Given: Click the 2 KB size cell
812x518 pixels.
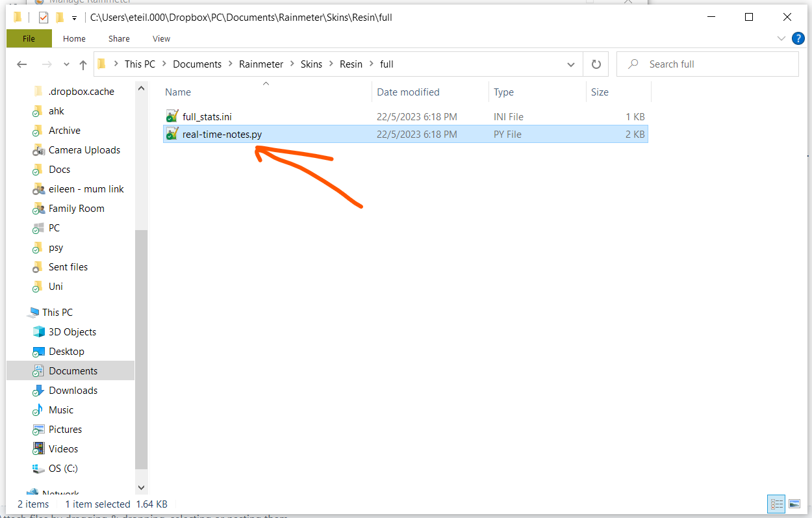Looking at the screenshot, I should click(635, 135).
